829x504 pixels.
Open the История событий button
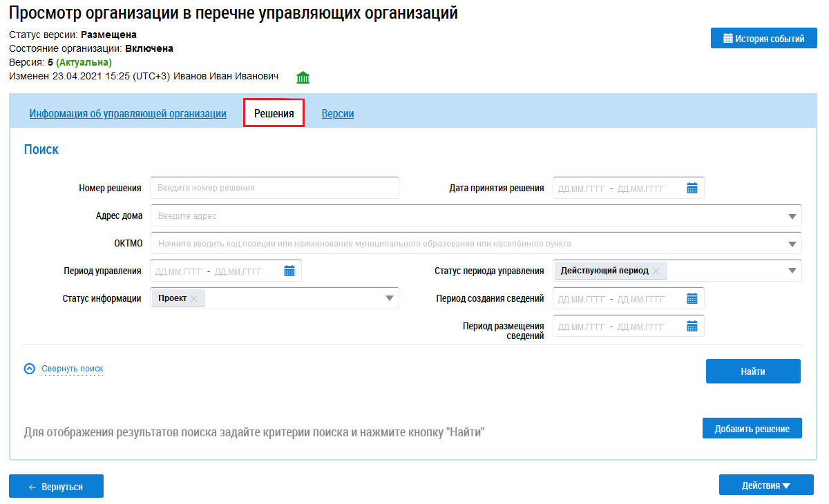click(x=764, y=39)
